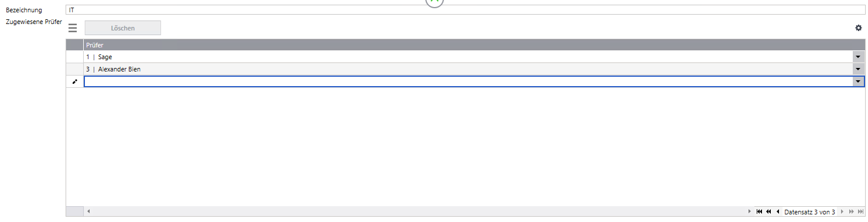Viewport: 868px width, 222px height.
Task: Click the Löschen button
Action: pos(123,28)
